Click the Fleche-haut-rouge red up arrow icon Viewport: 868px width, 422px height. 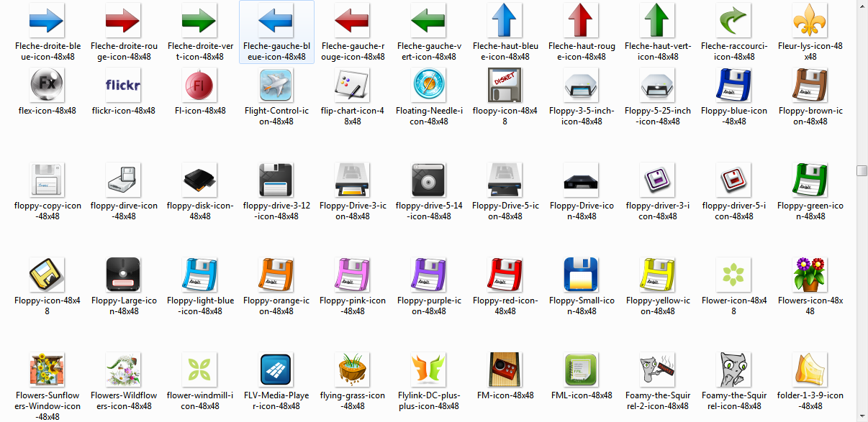point(582,20)
